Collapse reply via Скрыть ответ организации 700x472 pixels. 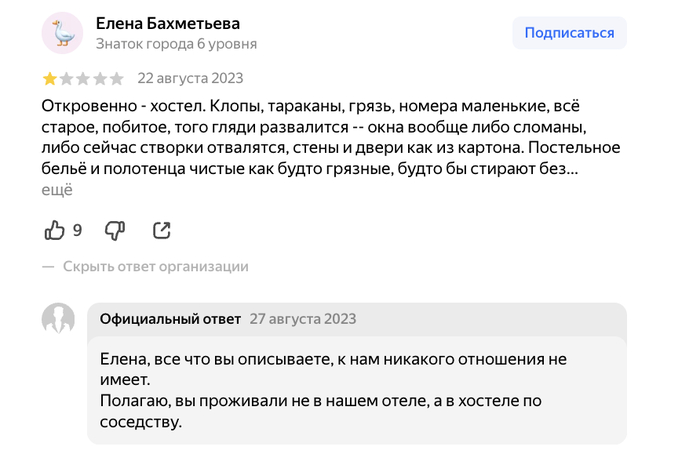click(155, 267)
